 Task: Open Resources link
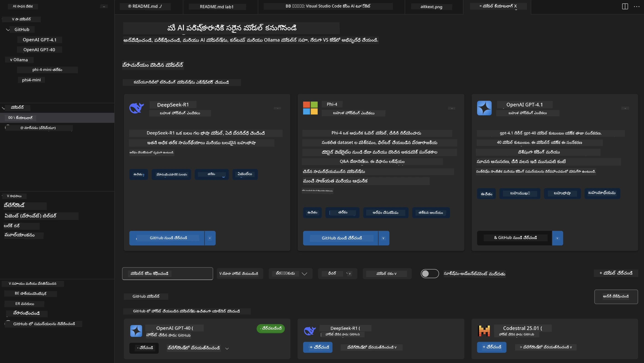click(25, 304)
